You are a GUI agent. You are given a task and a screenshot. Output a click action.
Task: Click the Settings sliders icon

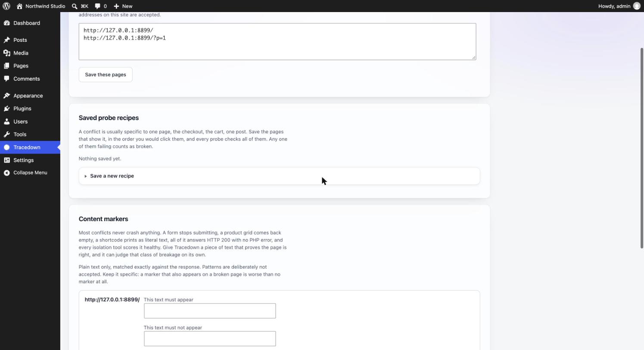[7, 160]
